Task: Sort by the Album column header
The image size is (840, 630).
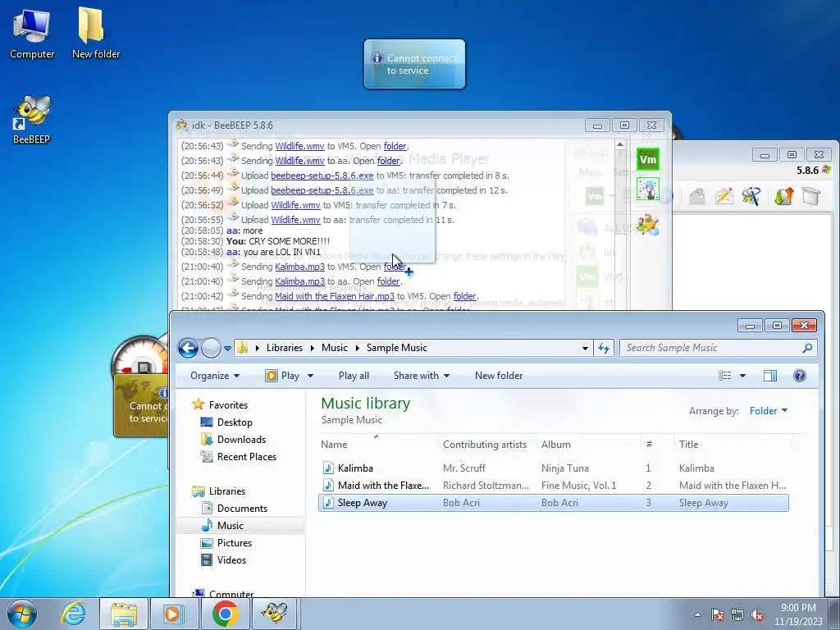Action: pyautogui.click(x=588, y=444)
